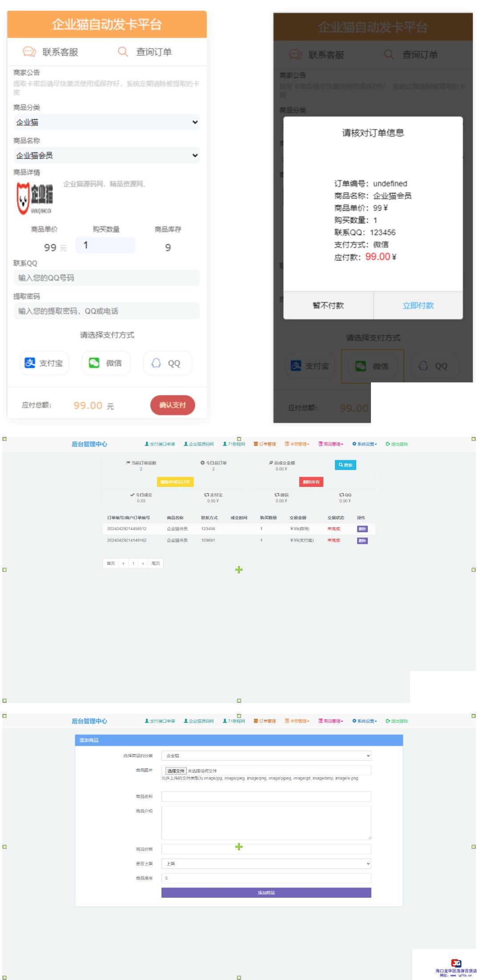
Task: Click the 提取密码 input field
Action: [x=107, y=311]
